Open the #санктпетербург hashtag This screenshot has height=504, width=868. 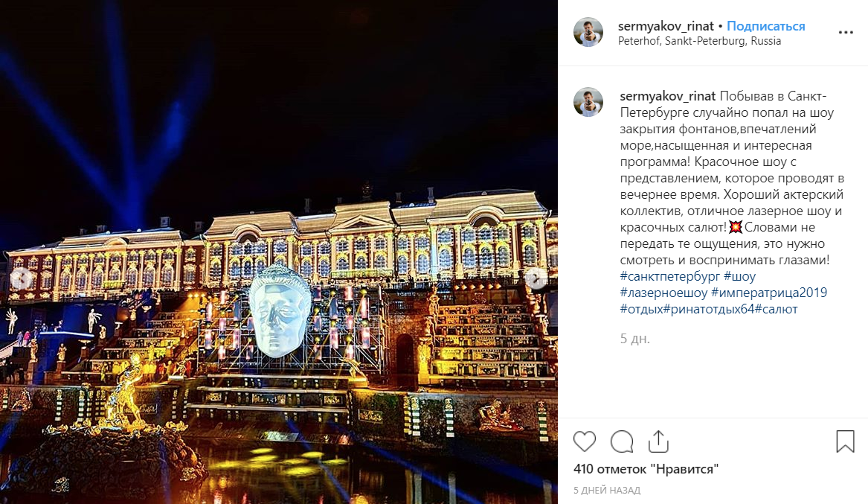pos(670,276)
